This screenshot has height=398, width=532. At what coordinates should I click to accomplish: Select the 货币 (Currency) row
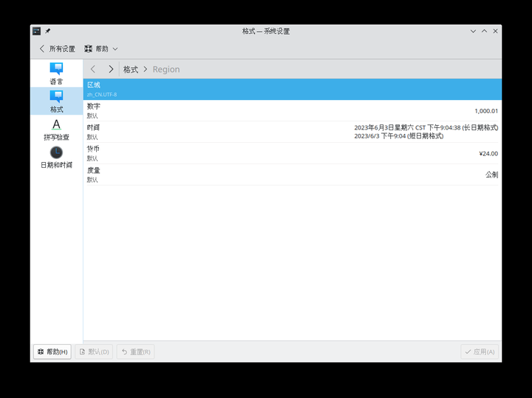pos(293,153)
